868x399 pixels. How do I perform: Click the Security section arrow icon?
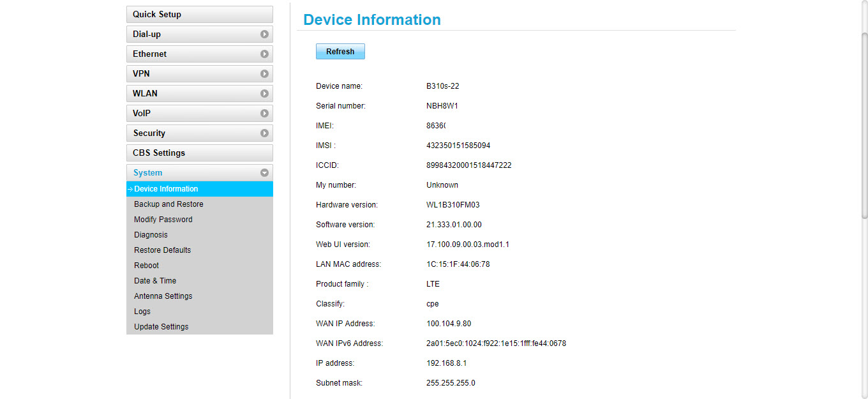(x=264, y=133)
